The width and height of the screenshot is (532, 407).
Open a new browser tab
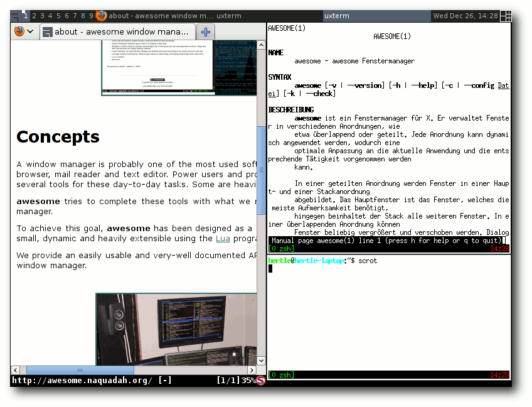pos(206,32)
